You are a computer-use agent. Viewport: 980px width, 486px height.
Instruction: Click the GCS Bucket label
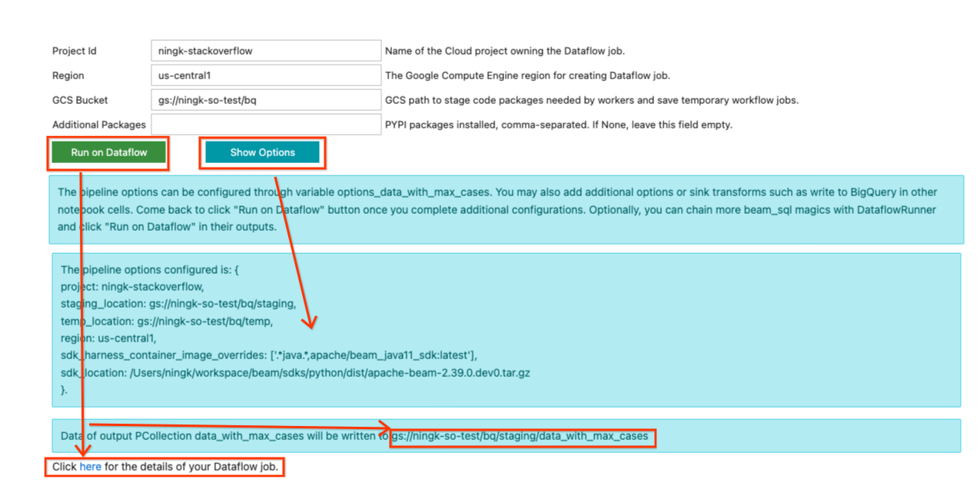point(80,99)
